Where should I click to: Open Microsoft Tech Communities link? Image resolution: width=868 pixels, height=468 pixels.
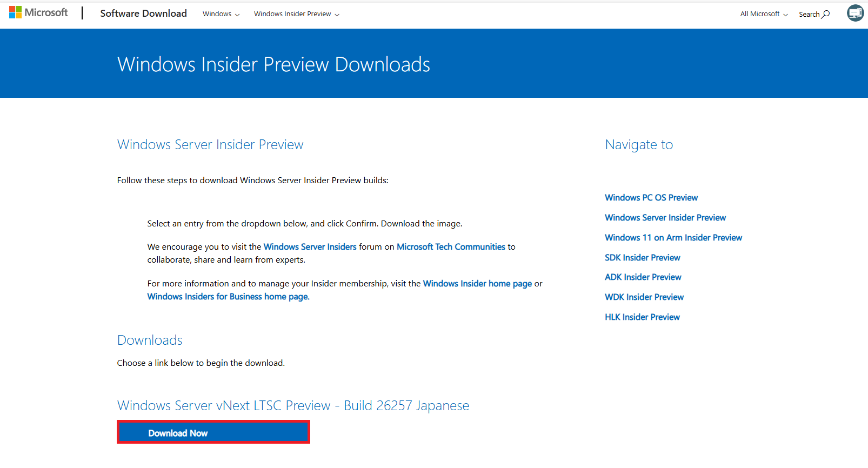click(451, 246)
